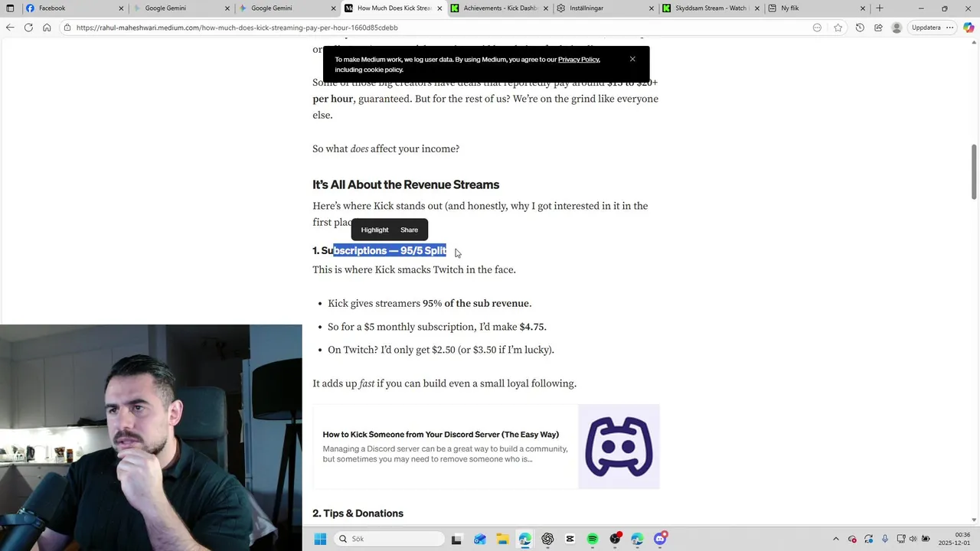Viewport: 980px width, 551px height.
Task: Open the Windows Start menu
Action: [x=320, y=539]
